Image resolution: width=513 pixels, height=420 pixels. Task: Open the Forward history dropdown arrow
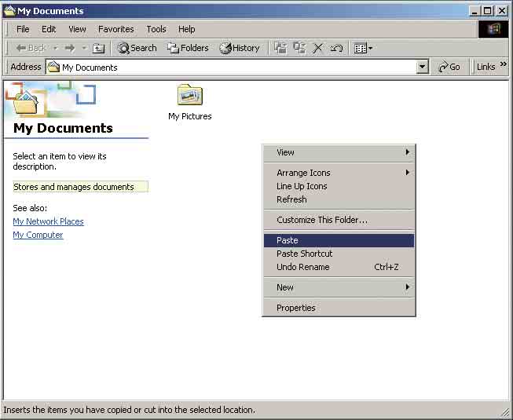coord(84,49)
